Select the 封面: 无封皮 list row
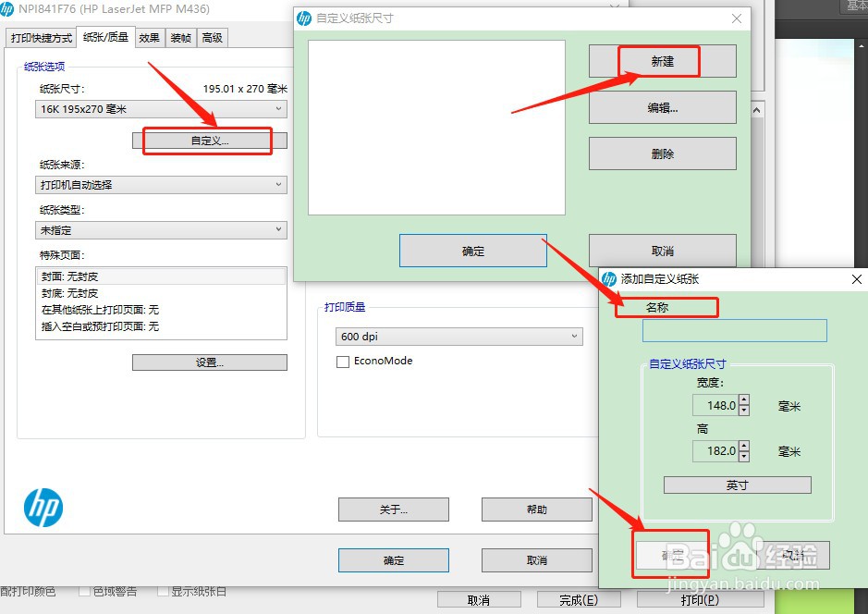868x614 pixels. point(161,276)
